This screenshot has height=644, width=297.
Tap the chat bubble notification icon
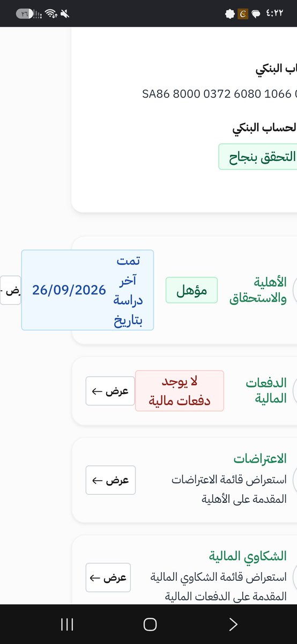(256, 13)
